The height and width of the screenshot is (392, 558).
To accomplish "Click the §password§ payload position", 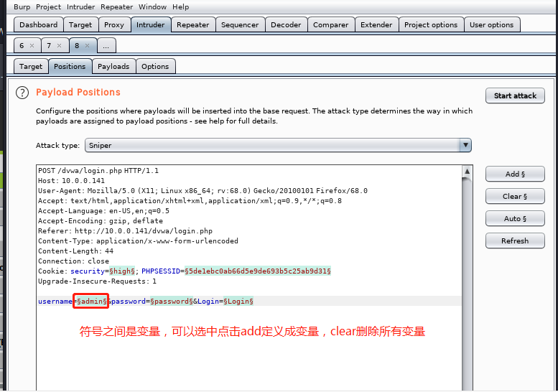I will [x=172, y=302].
